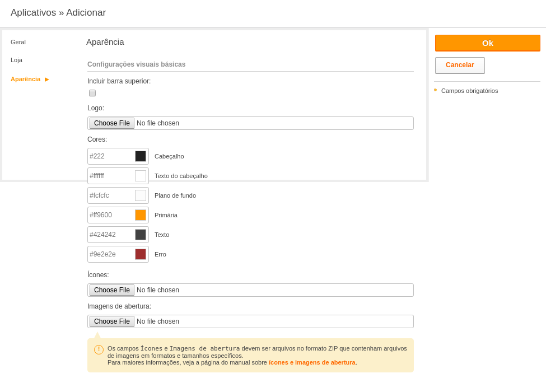Select the Aparência sidebar item
Image resolution: width=546 pixels, height=392 pixels.
25,80
